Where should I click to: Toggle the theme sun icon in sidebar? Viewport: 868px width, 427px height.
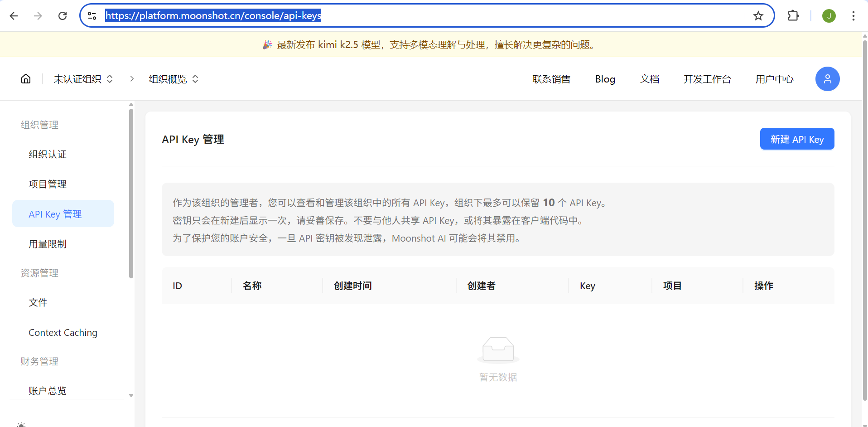coord(21,425)
